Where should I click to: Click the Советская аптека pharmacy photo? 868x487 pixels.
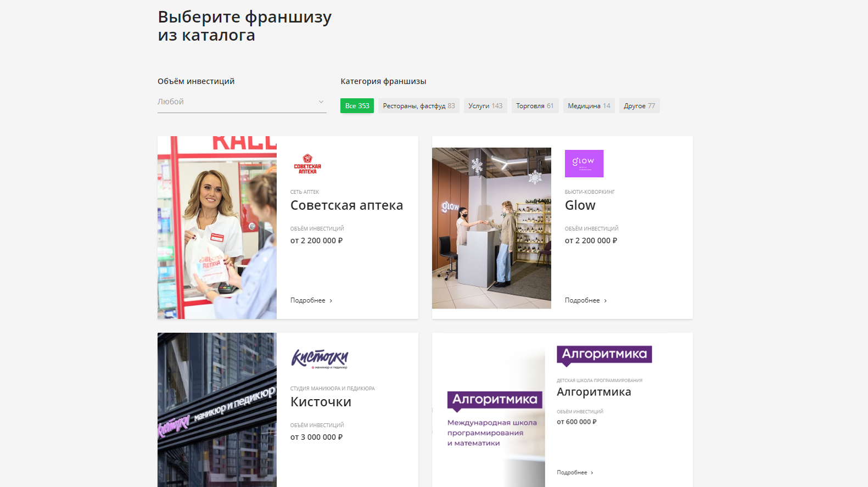[217, 227]
